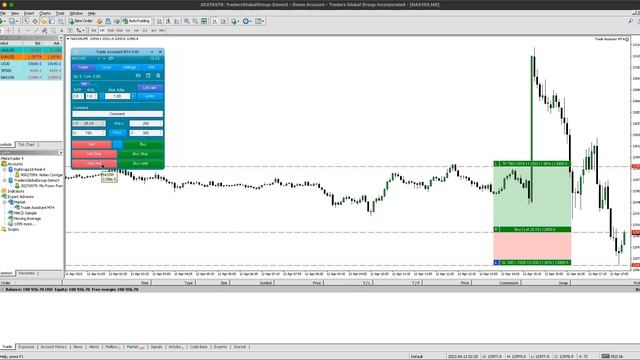The width and height of the screenshot is (640, 360).
Task: Click the bell icon in Trade Assistant
Action: (158, 76)
